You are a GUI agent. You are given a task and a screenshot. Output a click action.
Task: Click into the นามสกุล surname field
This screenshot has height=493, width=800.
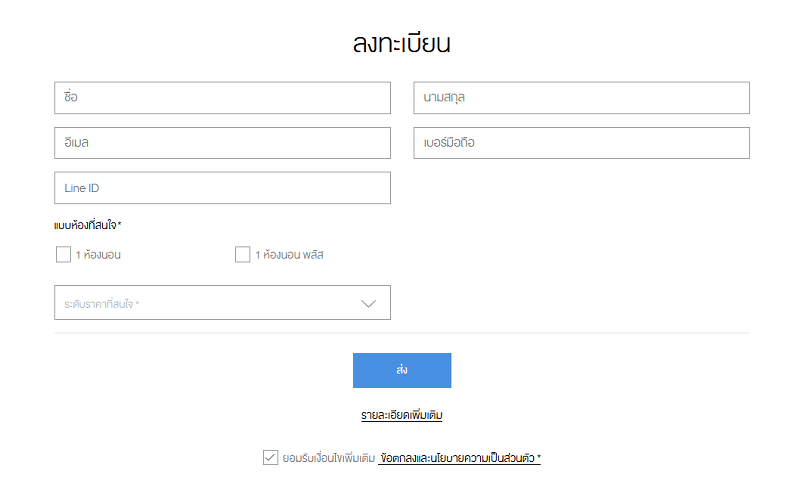click(582, 97)
